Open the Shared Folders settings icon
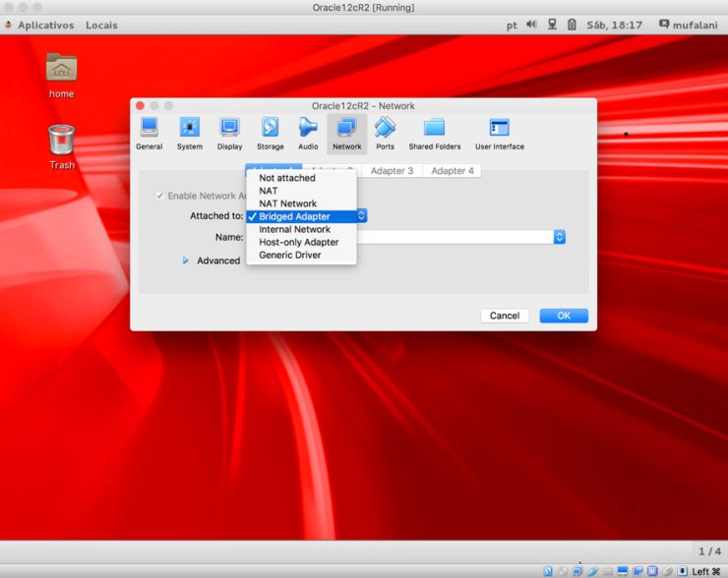This screenshot has height=578, width=728. click(x=434, y=134)
